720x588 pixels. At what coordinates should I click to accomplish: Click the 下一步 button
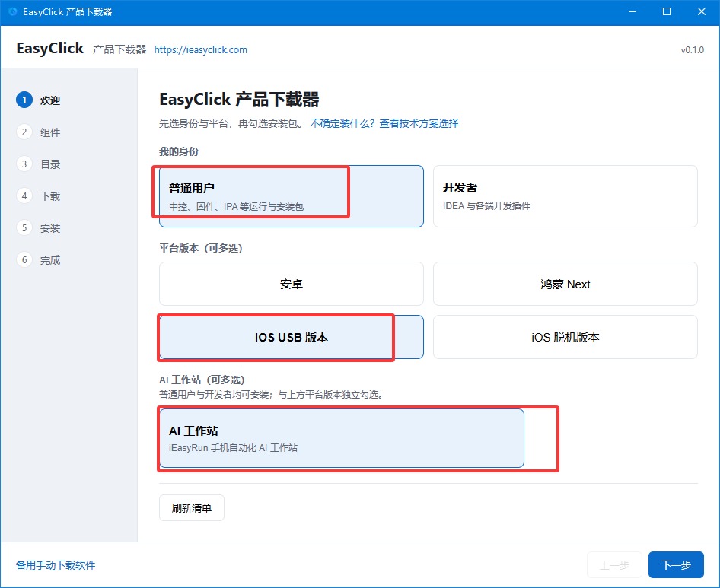pos(676,564)
